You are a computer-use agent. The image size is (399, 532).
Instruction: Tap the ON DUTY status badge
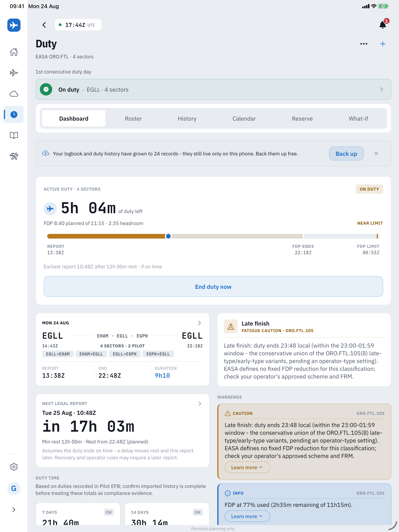[x=369, y=189]
